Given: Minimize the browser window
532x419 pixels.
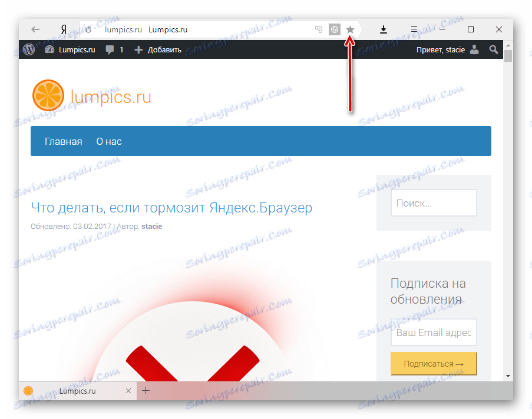Looking at the screenshot, I should point(442,29).
